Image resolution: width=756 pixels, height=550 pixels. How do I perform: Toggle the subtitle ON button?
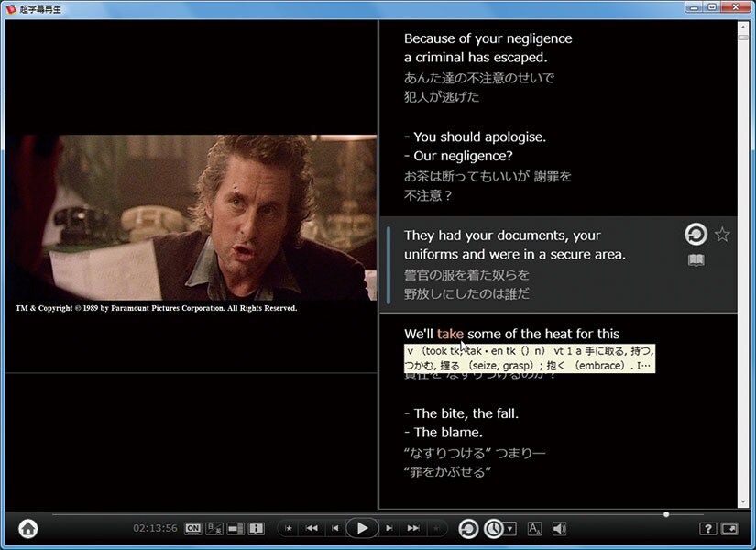coord(192,529)
